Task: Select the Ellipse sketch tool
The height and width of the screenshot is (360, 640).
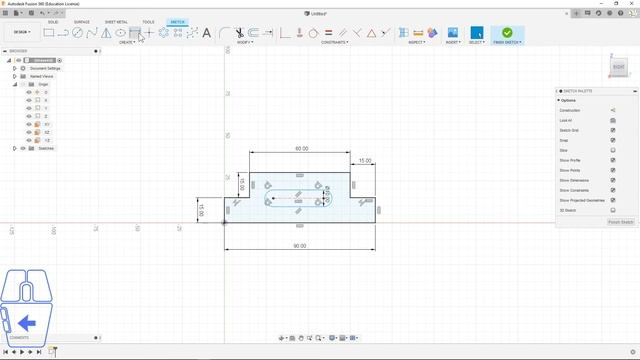Action: point(120,33)
